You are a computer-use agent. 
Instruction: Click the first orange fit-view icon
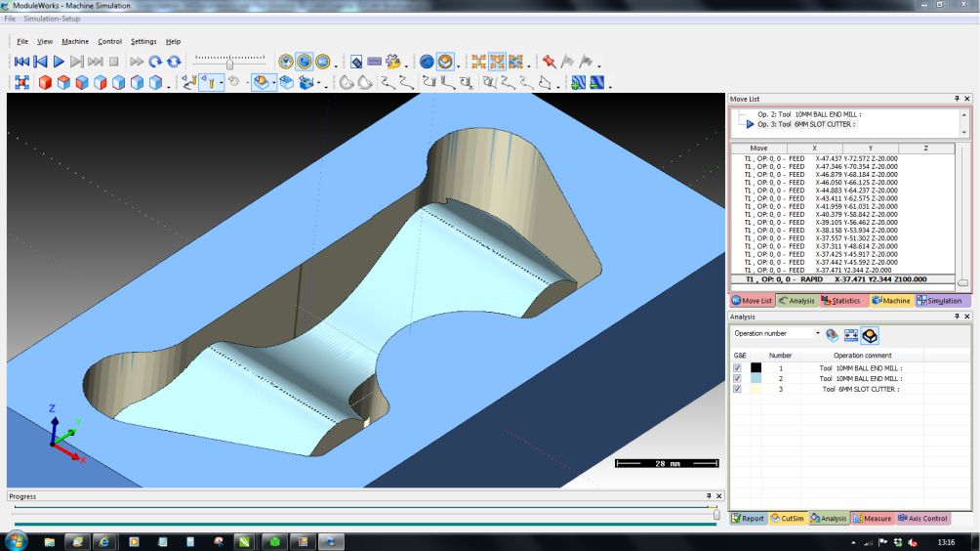point(478,62)
